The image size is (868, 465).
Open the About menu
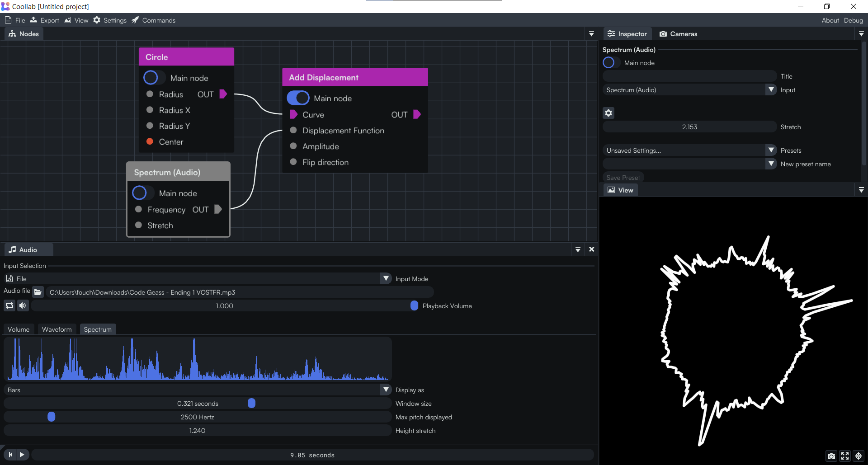pyautogui.click(x=830, y=20)
